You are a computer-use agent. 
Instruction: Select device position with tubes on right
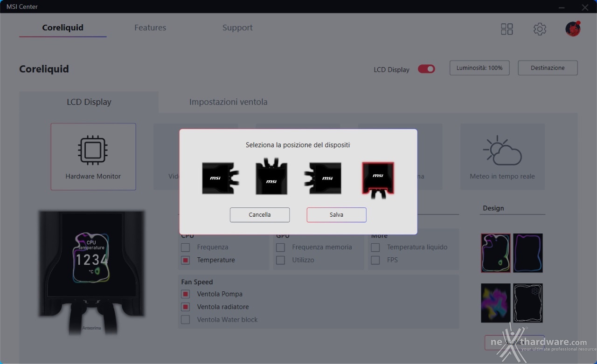[x=221, y=178]
